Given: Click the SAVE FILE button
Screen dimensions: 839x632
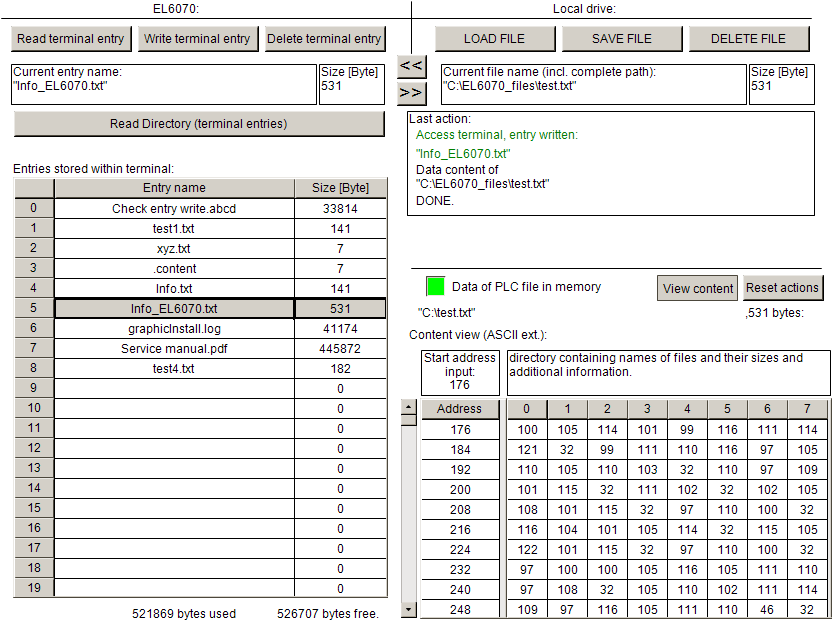Looking at the screenshot, I should 621,39.
